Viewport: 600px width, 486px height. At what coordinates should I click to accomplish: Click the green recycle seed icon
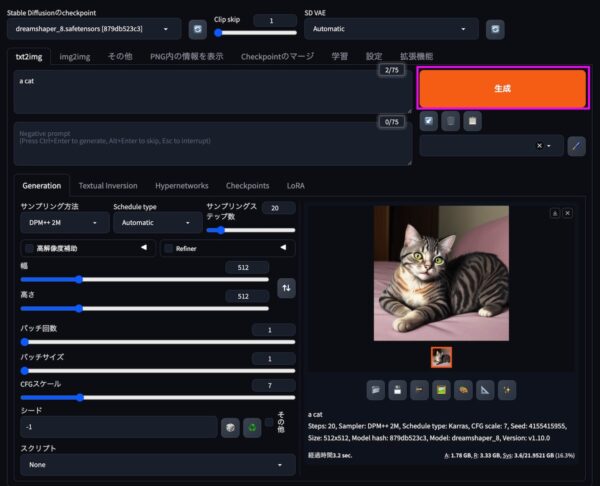(252, 427)
